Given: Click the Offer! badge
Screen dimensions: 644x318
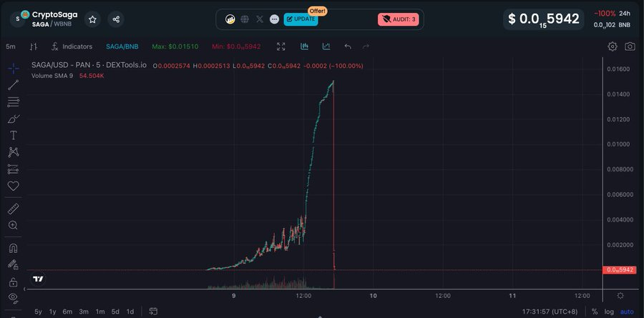Looking at the screenshot, I should coord(318,11).
